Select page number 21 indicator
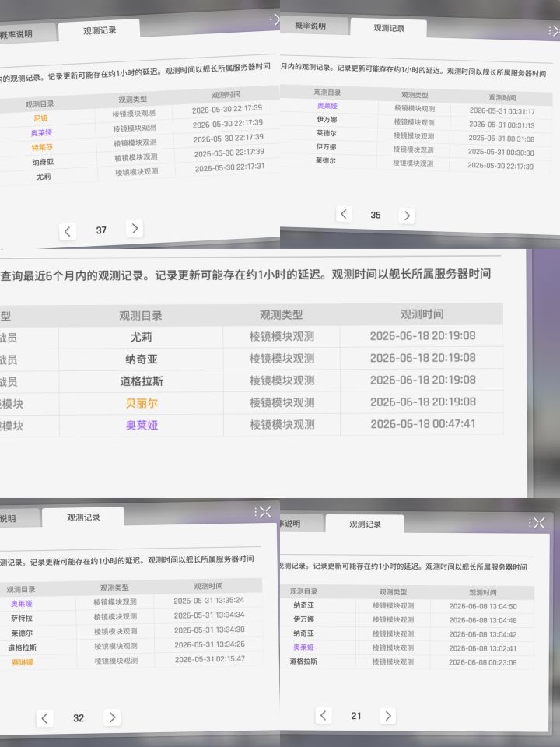 pyautogui.click(x=356, y=716)
